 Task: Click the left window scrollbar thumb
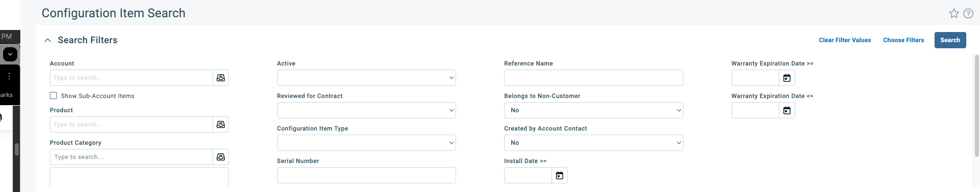[x=17, y=149]
